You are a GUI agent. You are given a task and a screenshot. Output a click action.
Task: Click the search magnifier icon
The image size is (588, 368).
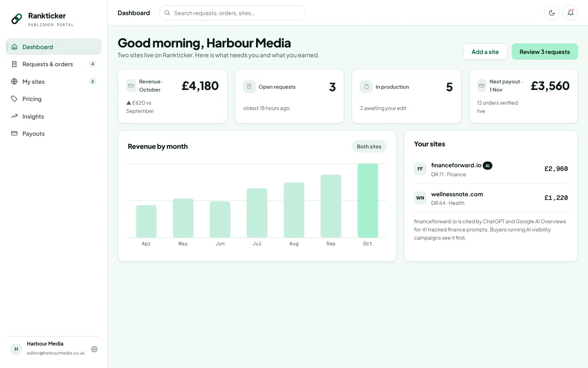point(167,13)
